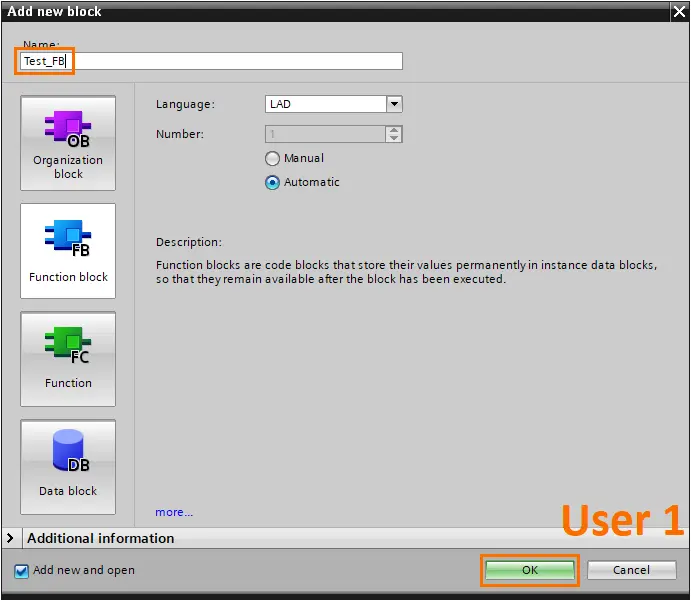Click the disabled Number field
The width and height of the screenshot is (691, 601).
[325, 134]
